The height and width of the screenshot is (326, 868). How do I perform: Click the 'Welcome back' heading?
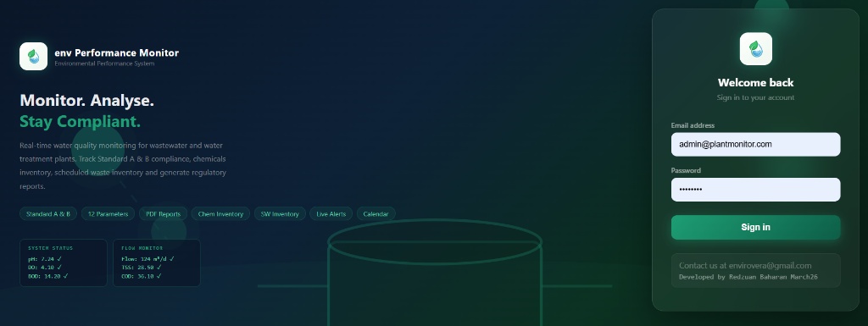755,83
